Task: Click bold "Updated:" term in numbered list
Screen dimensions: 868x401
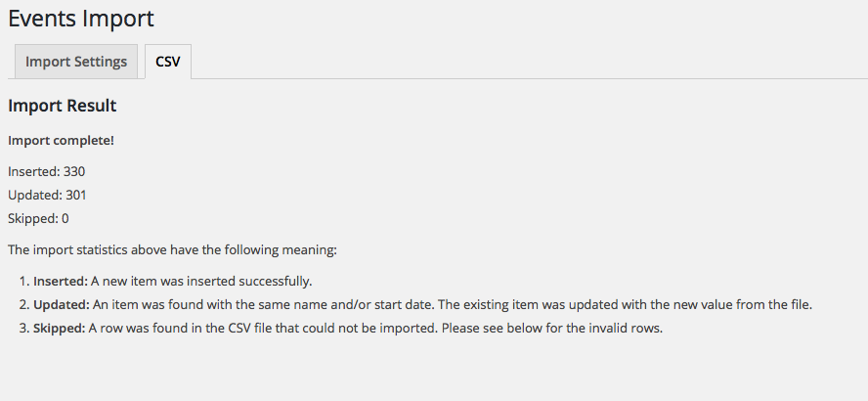Action: click(62, 304)
